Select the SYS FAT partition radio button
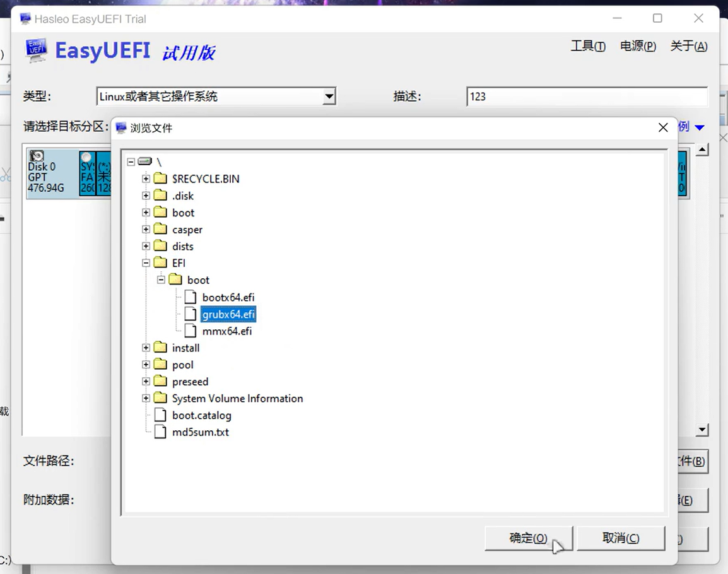The image size is (728, 574). click(x=86, y=158)
